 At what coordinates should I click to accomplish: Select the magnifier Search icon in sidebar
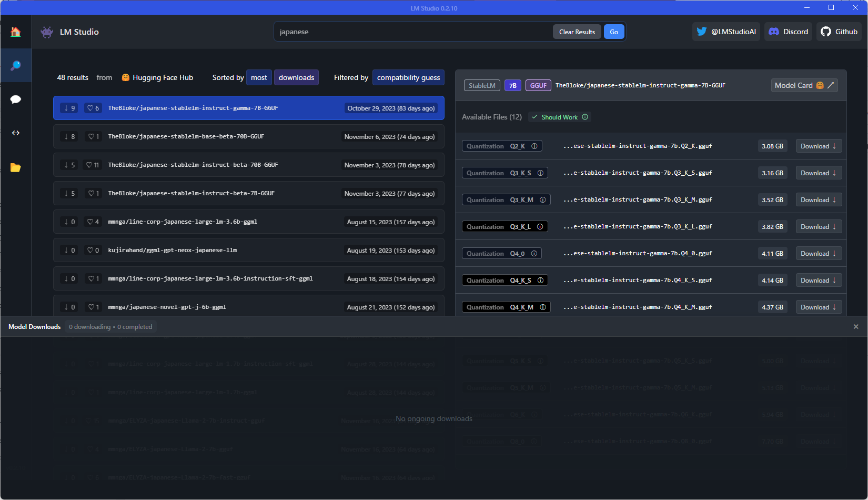[16, 65]
